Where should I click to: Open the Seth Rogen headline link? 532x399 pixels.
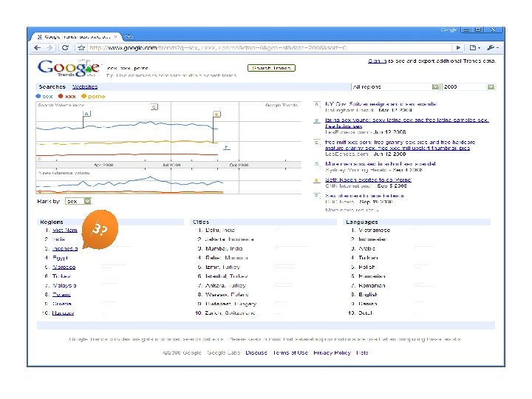tap(368, 180)
